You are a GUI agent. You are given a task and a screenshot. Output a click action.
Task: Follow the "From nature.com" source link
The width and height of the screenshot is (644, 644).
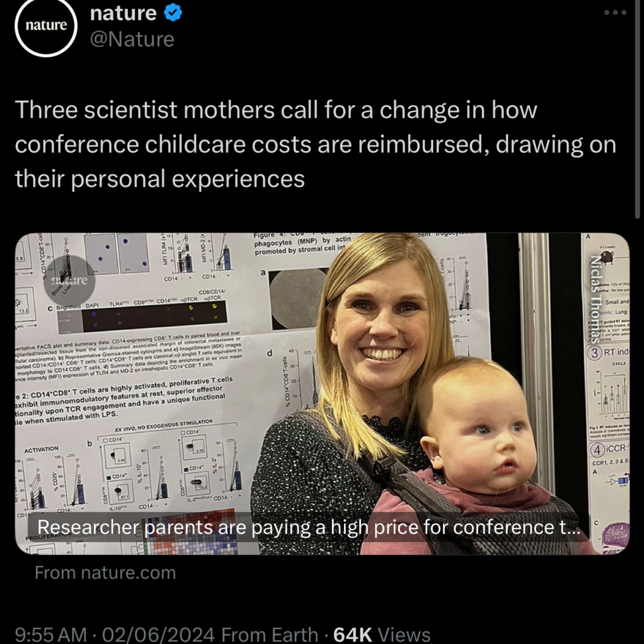[x=105, y=573]
